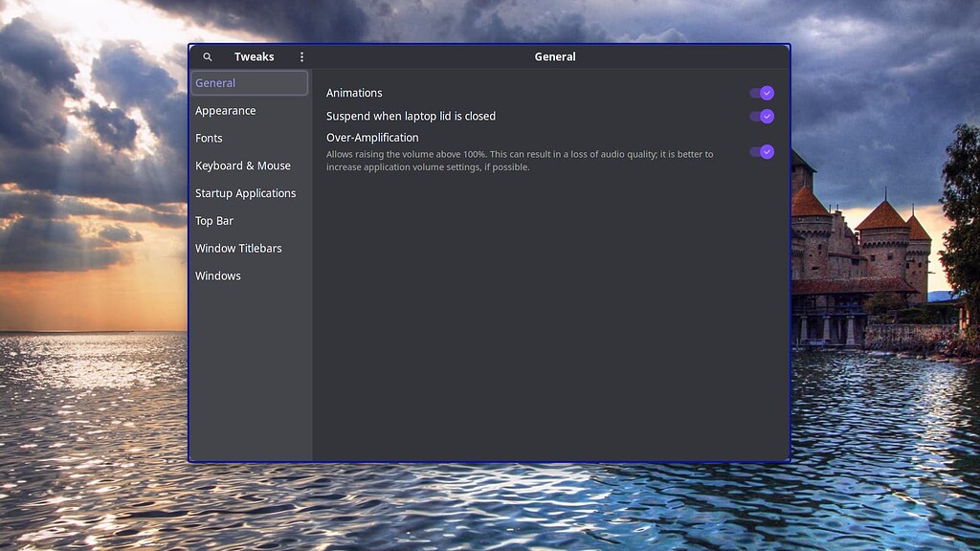Image resolution: width=980 pixels, height=551 pixels.
Task: Click the General title in the header bar
Action: 555,56
